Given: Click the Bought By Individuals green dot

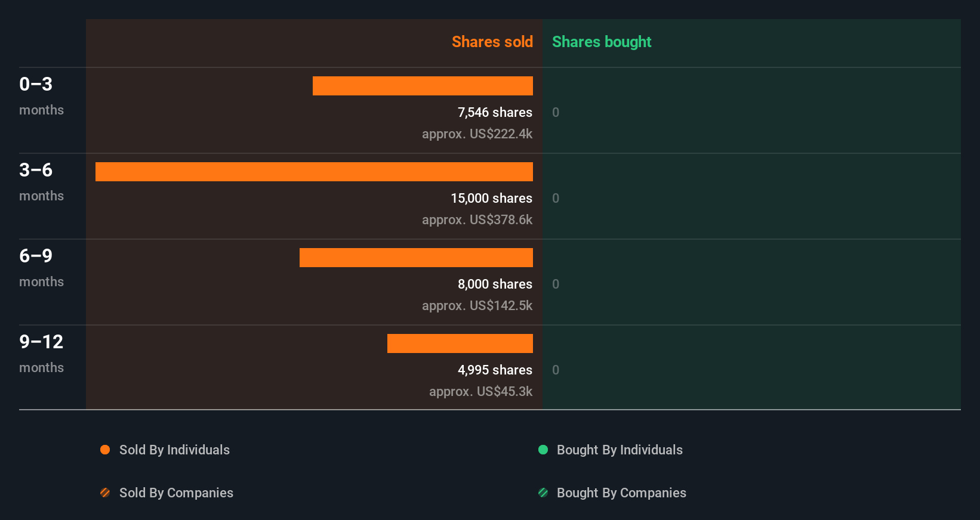Looking at the screenshot, I should (543, 450).
